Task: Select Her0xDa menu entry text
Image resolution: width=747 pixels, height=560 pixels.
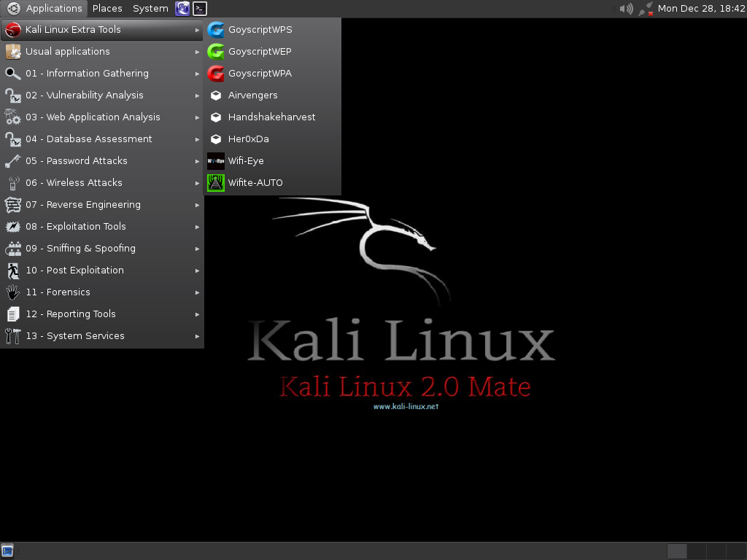Action: 249,139
